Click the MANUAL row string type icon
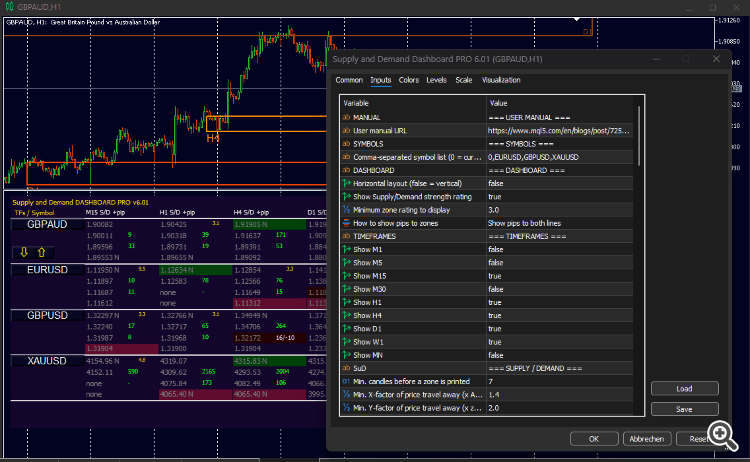This screenshot has width=750, height=462. coord(346,117)
